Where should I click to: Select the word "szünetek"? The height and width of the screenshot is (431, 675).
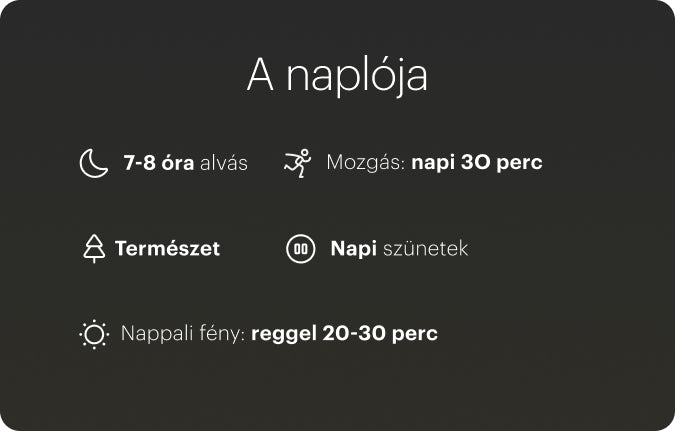(x=425, y=248)
